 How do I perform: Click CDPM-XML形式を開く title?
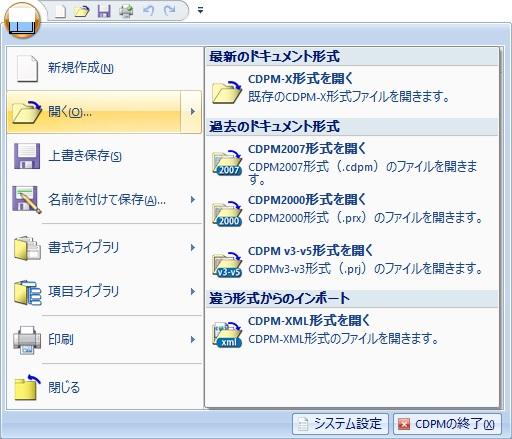click(x=309, y=321)
